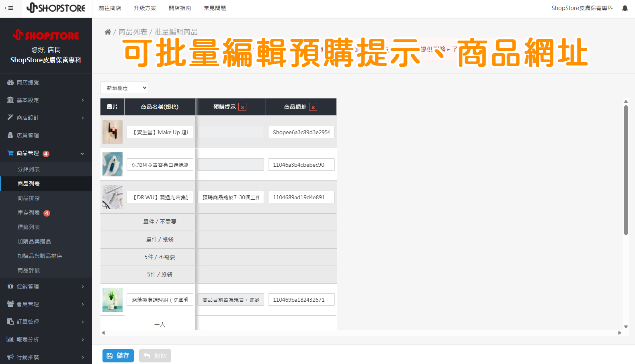Image resolution: width=635 pixels, height=364 pixels.
Task: Click the DR.WU product thumbnail
Action: (113, 197)
